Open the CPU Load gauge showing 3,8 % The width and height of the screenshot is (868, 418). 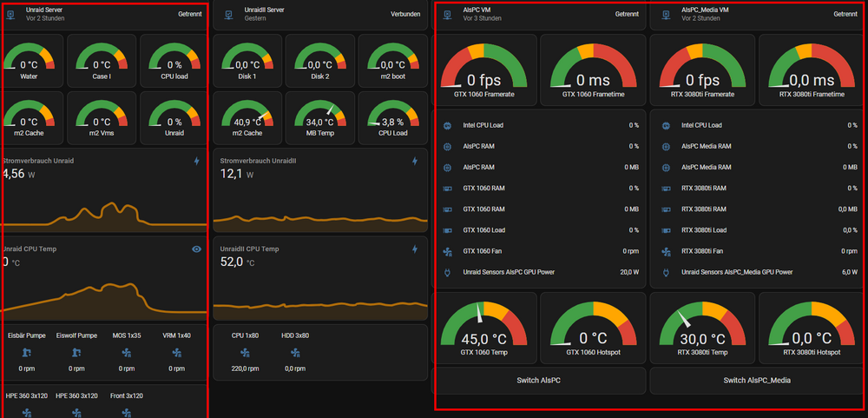tap(392, 117)
